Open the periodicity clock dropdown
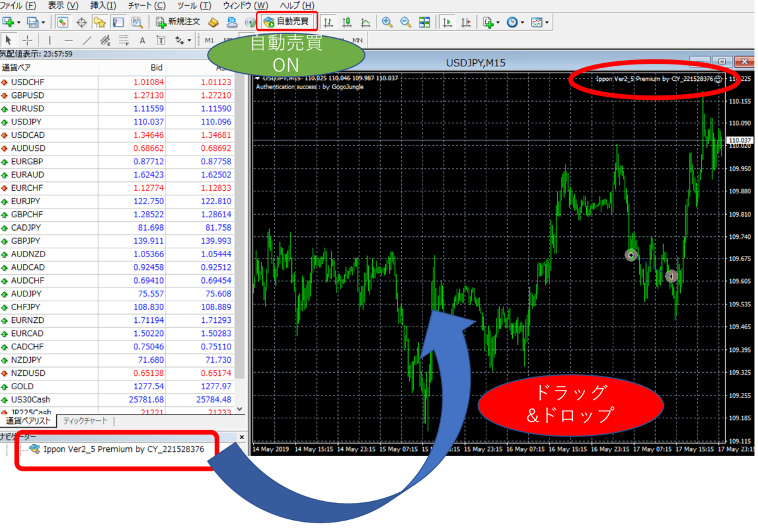This screenshot has height=532, width=758. [515, 22]
